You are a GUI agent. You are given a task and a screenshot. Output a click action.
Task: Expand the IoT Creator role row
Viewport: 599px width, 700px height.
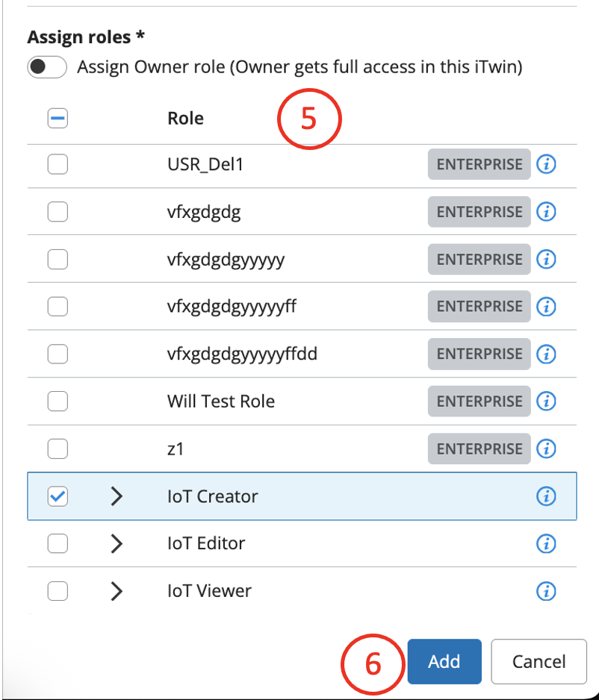coord(116,496)
